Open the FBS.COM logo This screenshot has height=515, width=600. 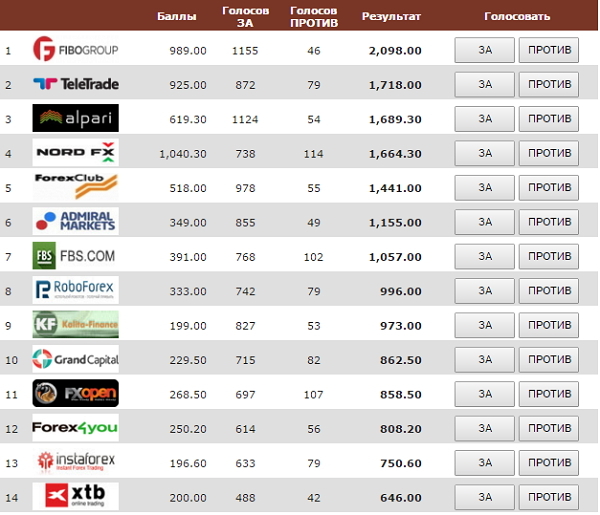[75, 256]
